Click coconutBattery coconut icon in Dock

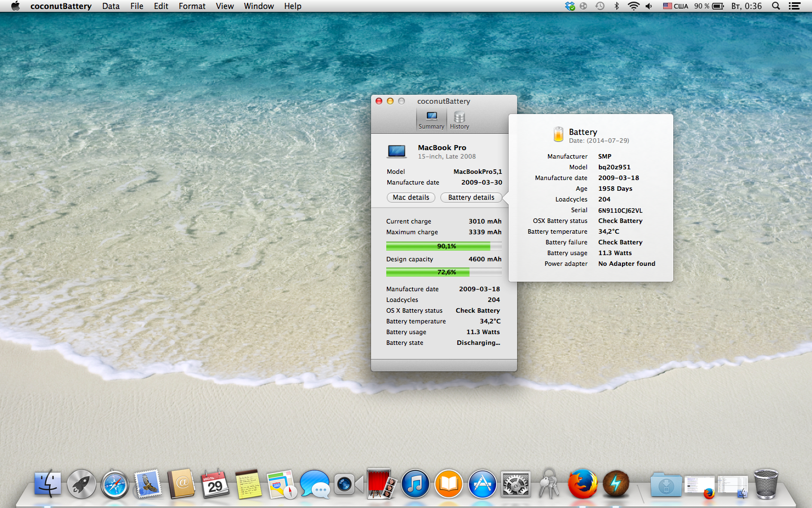616,484
